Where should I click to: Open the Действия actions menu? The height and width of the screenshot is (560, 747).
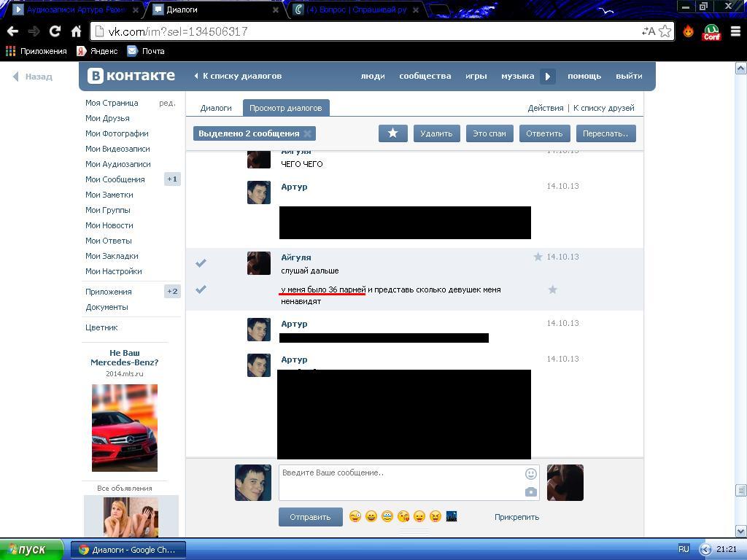coord(546,108)
